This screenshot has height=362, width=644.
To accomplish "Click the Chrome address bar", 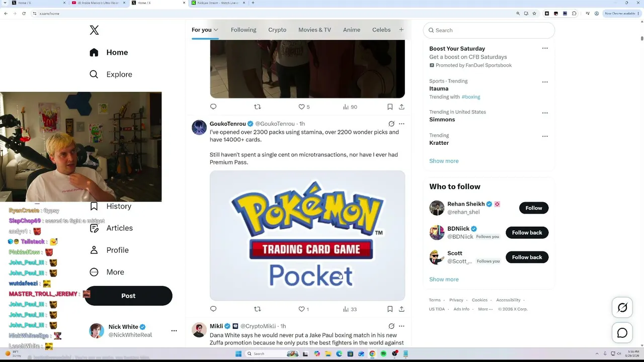I will pyautogui.click(x=272, y=14).
